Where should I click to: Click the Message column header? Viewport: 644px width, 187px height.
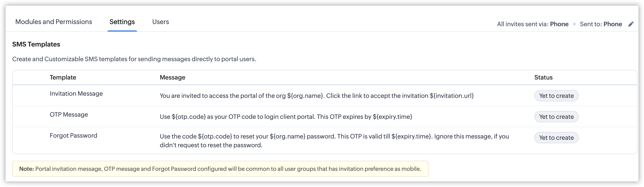172,77
